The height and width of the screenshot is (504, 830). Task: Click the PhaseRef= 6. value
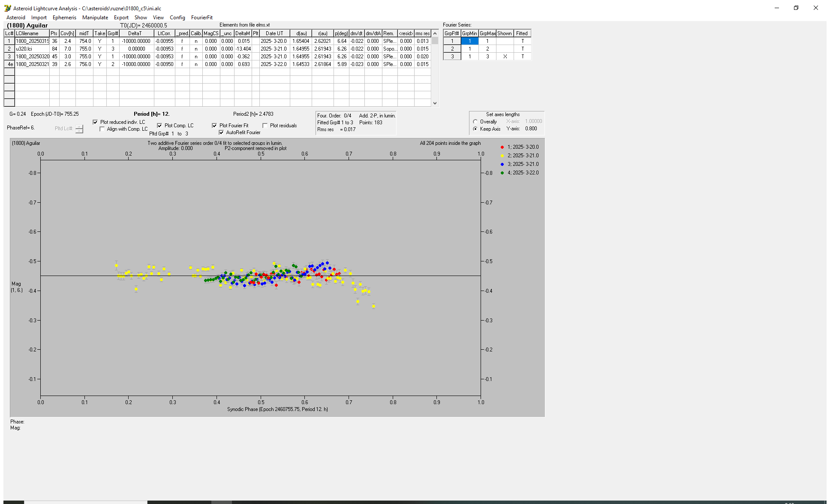[x=21, y=128]
